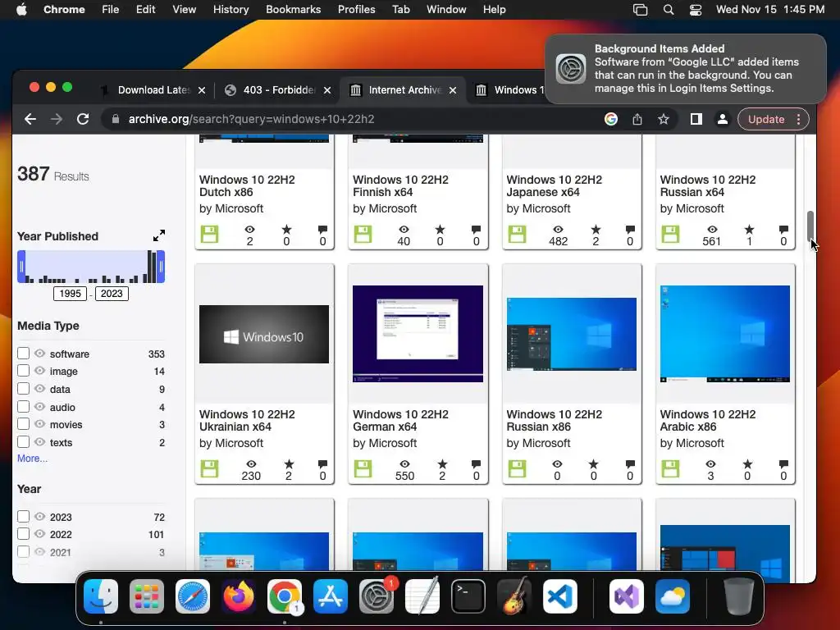Open Visual Studio purple icon in Dock

pyautogui.click(x=626, y=596)
